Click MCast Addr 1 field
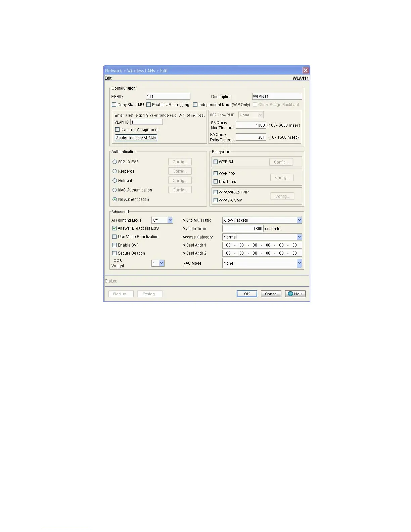This screenshot has width=411, height=532. (262, 245)
